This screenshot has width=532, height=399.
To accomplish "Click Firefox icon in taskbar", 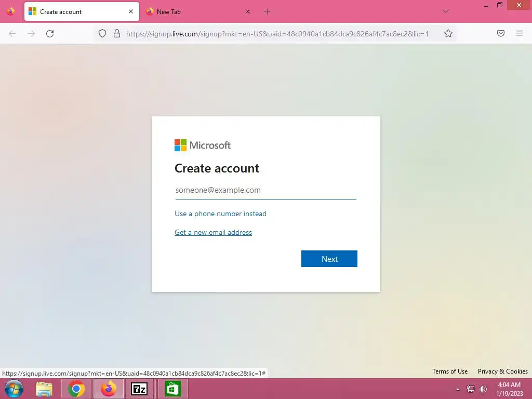I will coord(109,389).
